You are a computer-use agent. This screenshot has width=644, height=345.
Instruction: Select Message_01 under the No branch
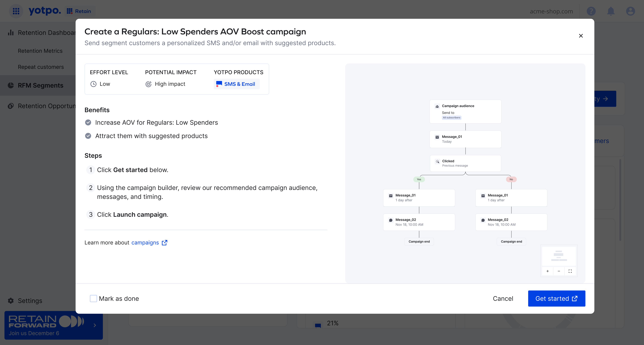(x=511, y=198)
